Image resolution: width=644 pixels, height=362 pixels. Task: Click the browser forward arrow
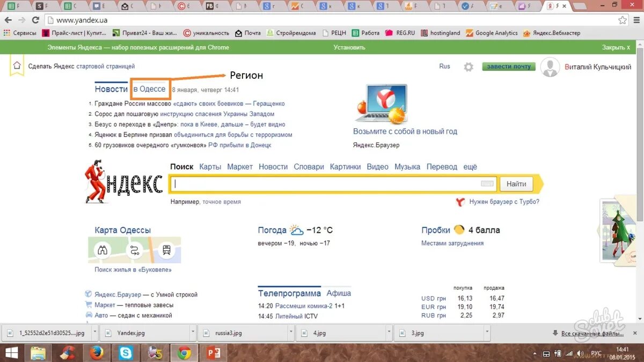click(21, 20)
